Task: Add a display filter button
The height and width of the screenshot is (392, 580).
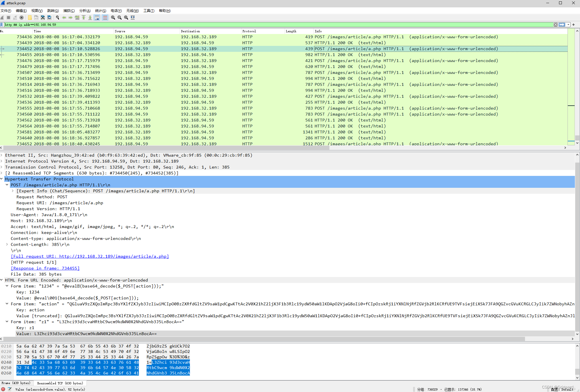Action: [573, 25]
